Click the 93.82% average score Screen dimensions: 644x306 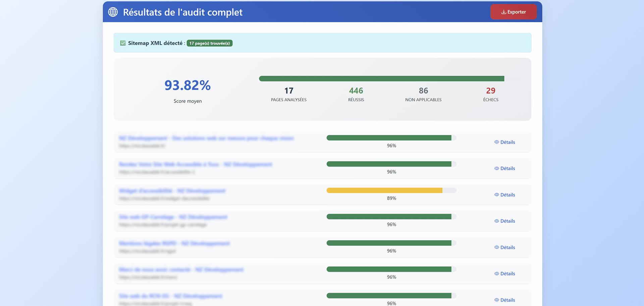click(187, 85)
